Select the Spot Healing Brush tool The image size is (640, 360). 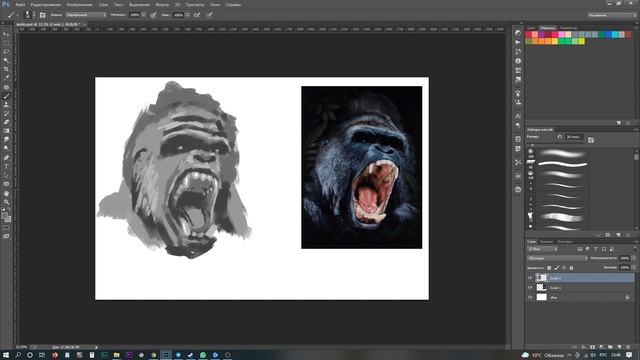[6, 87]
